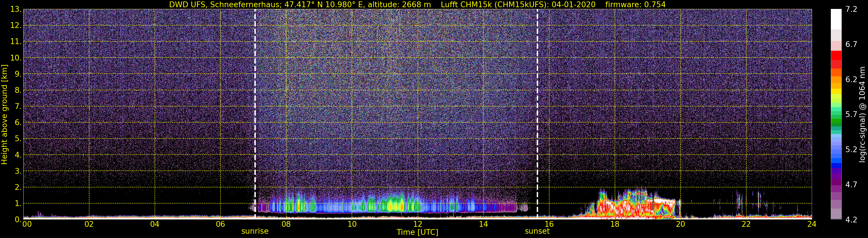Click the colorbar value '6.7'
The width and height of the screenshot is (868, 238).
point(851,44)
